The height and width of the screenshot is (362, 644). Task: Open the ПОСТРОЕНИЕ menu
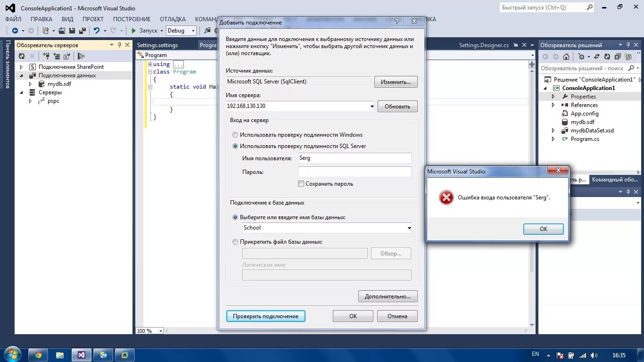point(132,19)
